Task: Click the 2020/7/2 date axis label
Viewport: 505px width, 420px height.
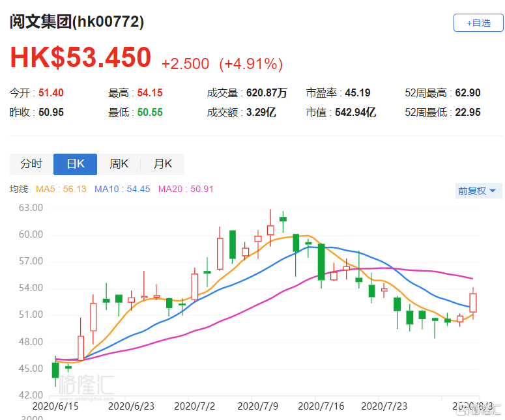Action: [x=195, y=406]
